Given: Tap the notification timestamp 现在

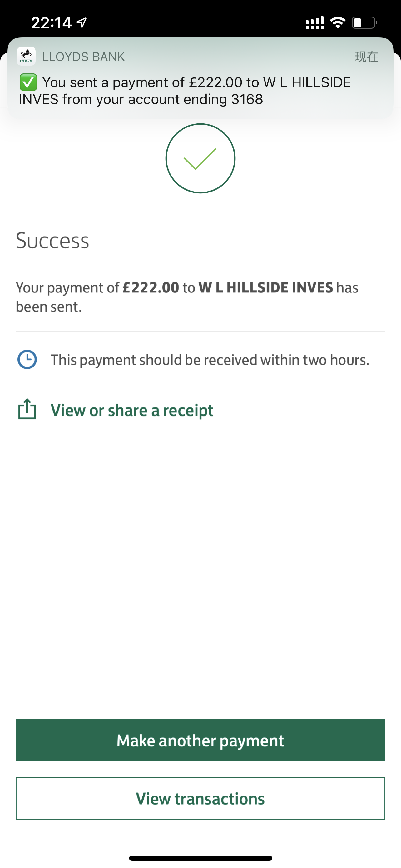Looking at the screenshot, I should pos(366,57).
